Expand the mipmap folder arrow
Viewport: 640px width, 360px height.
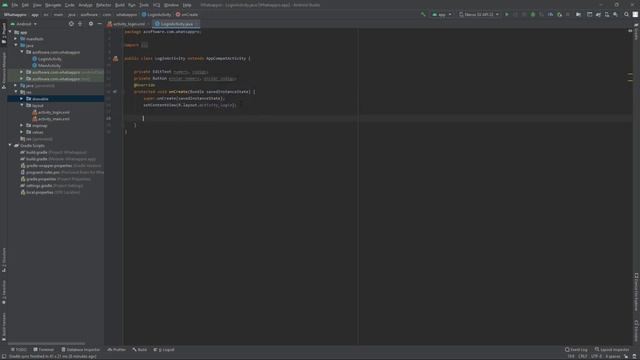click(x=22, y=125)
